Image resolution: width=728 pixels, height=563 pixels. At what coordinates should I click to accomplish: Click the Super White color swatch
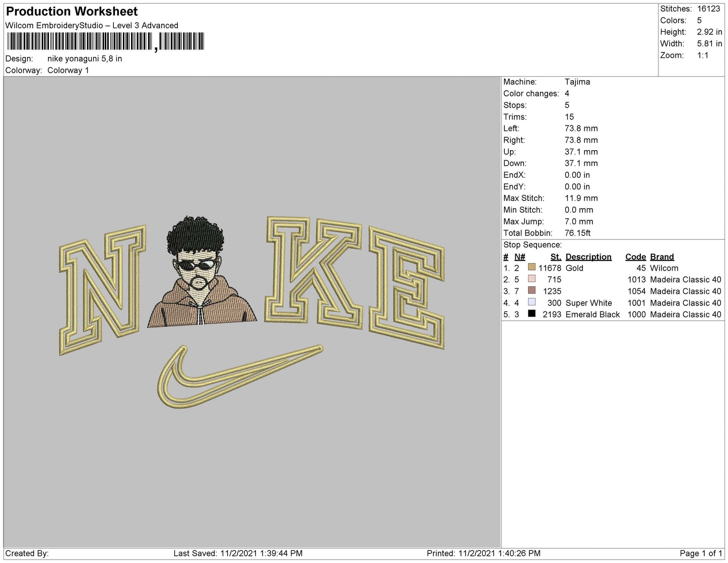pyautogui.click(x=532, y=302)
